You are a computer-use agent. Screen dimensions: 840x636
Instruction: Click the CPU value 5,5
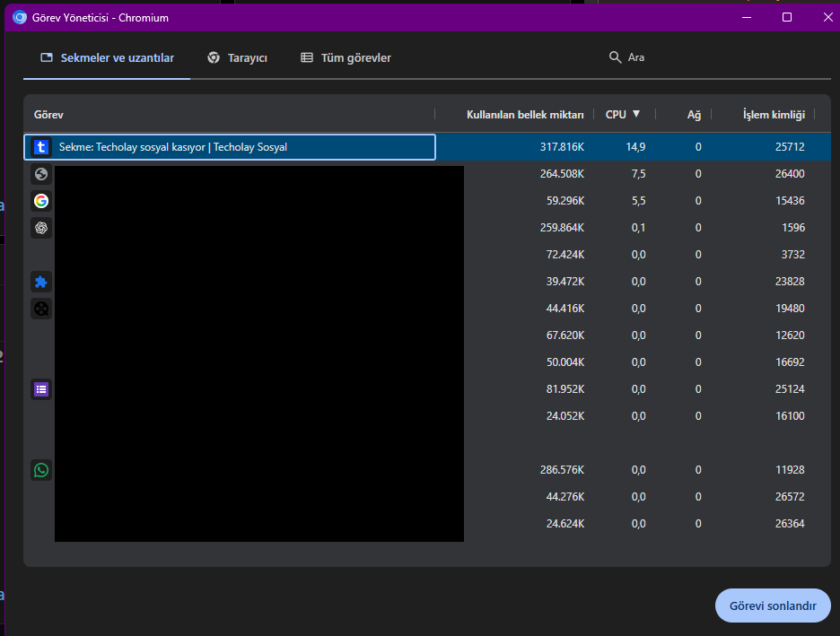639,201
